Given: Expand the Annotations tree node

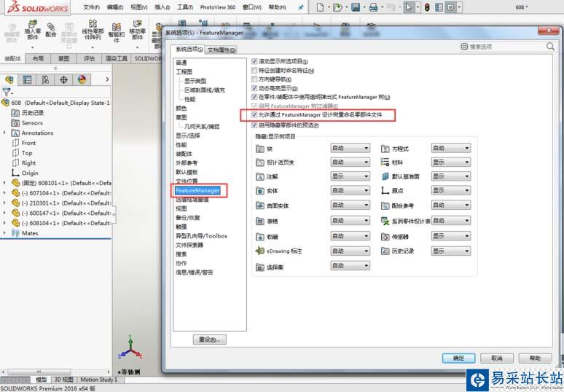Looking at the screenshot, I should tap(4, 133).
